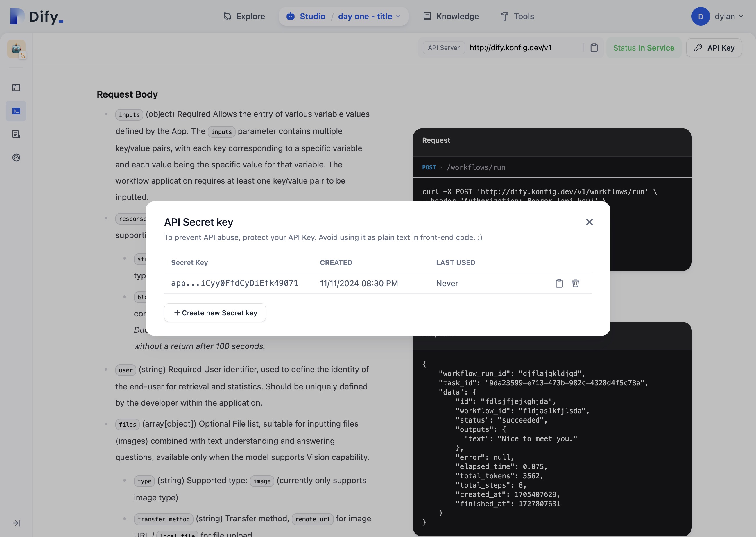Copy the API Server URL

[594, 48]
